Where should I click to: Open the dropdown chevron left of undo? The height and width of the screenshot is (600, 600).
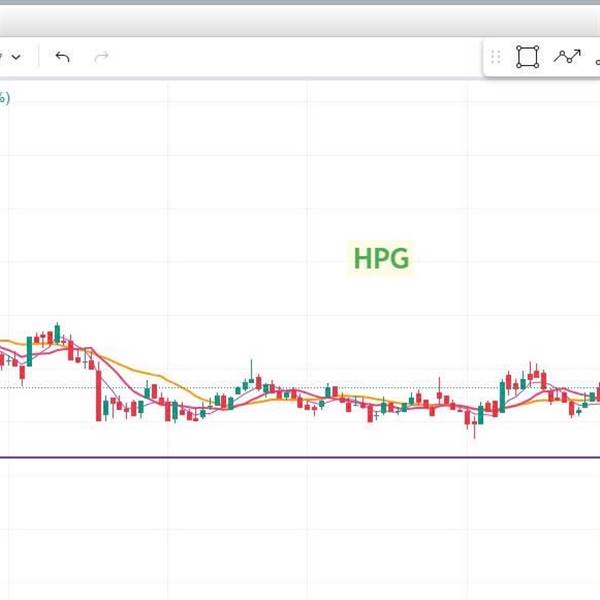point(16,57)
